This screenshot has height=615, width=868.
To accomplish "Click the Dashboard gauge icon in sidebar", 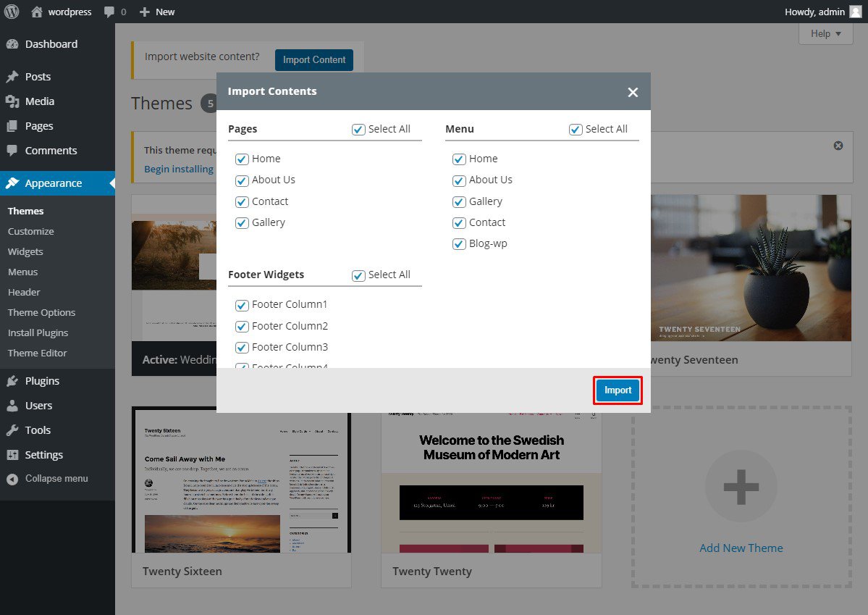I will point(12,44).
